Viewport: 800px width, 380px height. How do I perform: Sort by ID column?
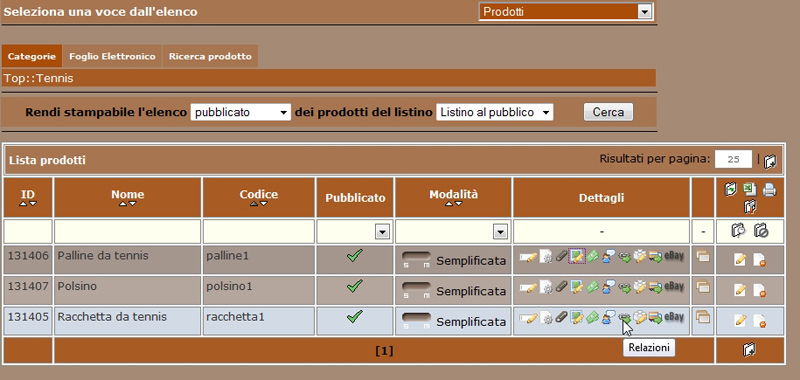[x=28, y=197]
